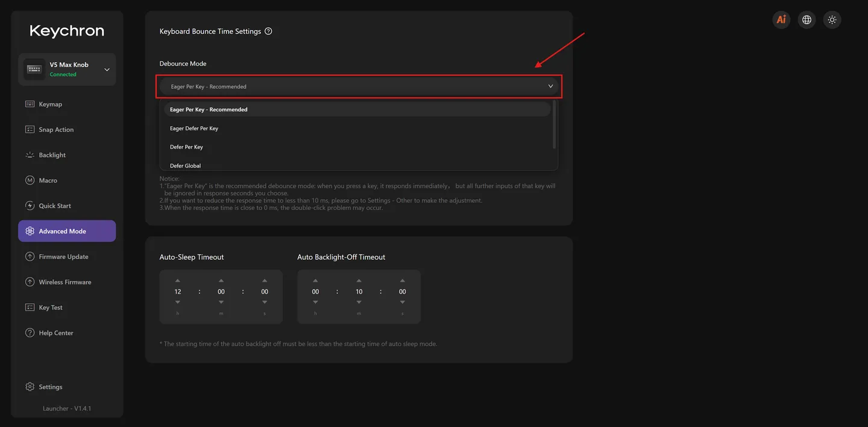Decrease Backlight-Off hours with down arrow
This screenshot has width=868, height=427.
tap(315, 302)
